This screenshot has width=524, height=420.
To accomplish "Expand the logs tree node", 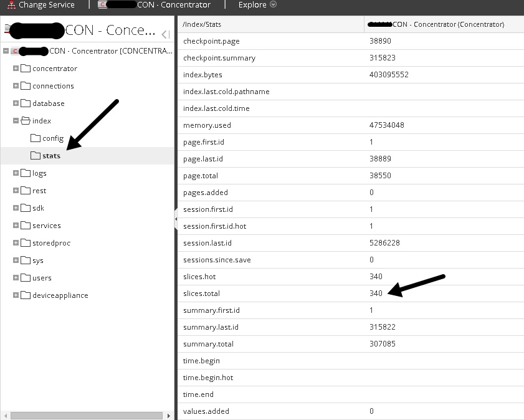I will [16, 173].
